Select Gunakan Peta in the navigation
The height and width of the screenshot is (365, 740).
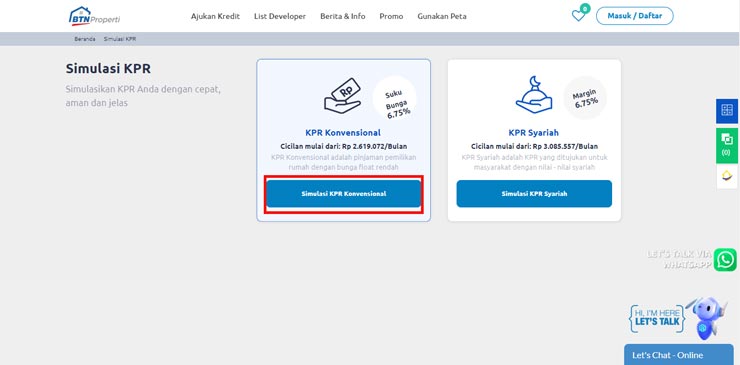(x=442, y=16)
